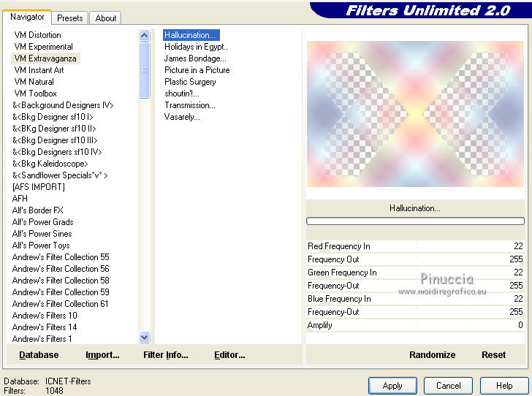Select Andrew's Filters 10
Image resolution: width=532 pixels, height=396 pixels.
pyautogui.click(x=45, y=316)
